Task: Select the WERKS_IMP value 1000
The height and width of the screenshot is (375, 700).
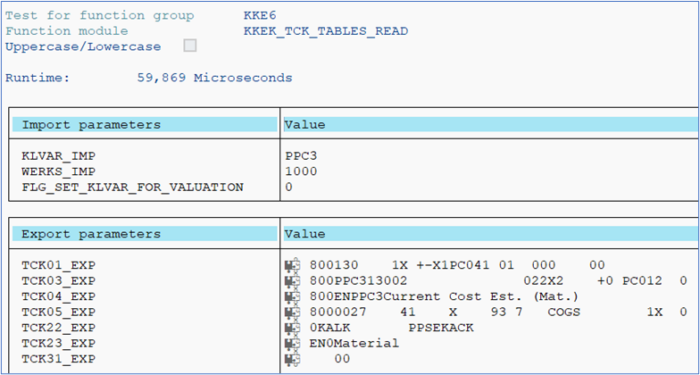Action: tap(301, 172)
